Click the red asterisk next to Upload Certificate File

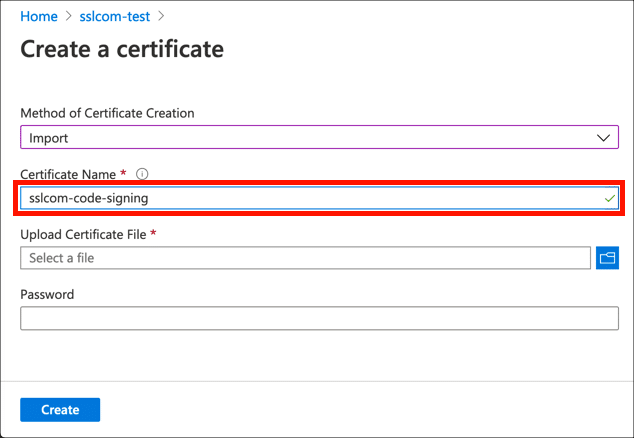click(154, 234)
